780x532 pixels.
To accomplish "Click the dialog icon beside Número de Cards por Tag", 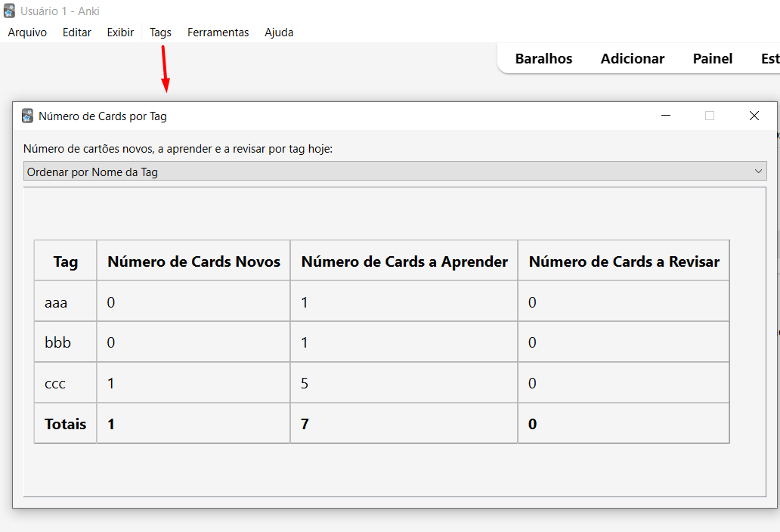I will pos(28,116).
